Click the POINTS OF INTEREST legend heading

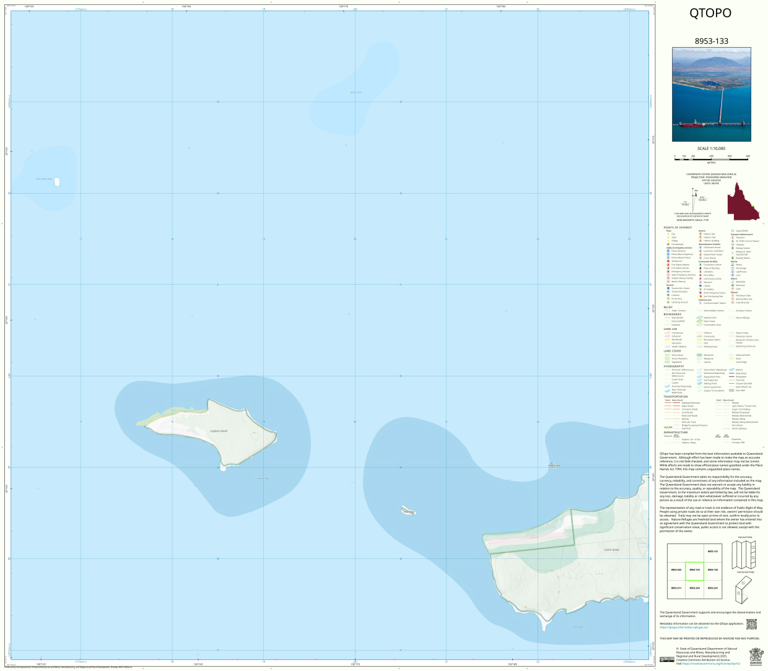[678, 228]
